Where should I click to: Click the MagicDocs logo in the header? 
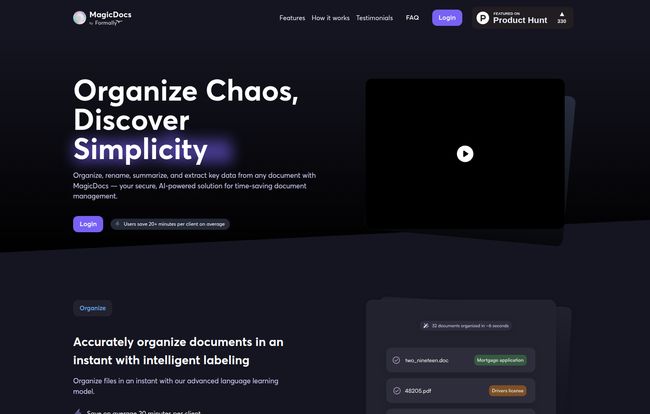tap(102, 18)
